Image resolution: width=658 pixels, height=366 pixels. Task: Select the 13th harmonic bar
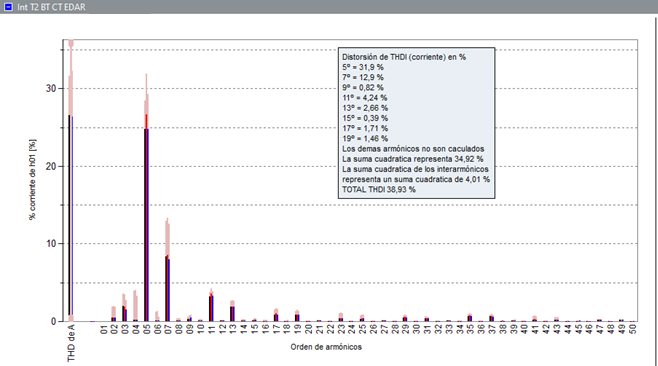click(232, 311)
